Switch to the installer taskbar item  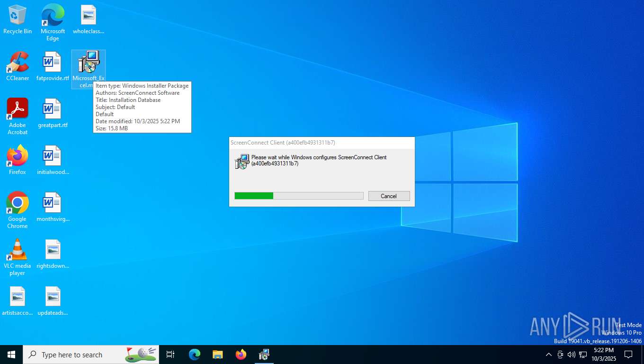point(264,355)
